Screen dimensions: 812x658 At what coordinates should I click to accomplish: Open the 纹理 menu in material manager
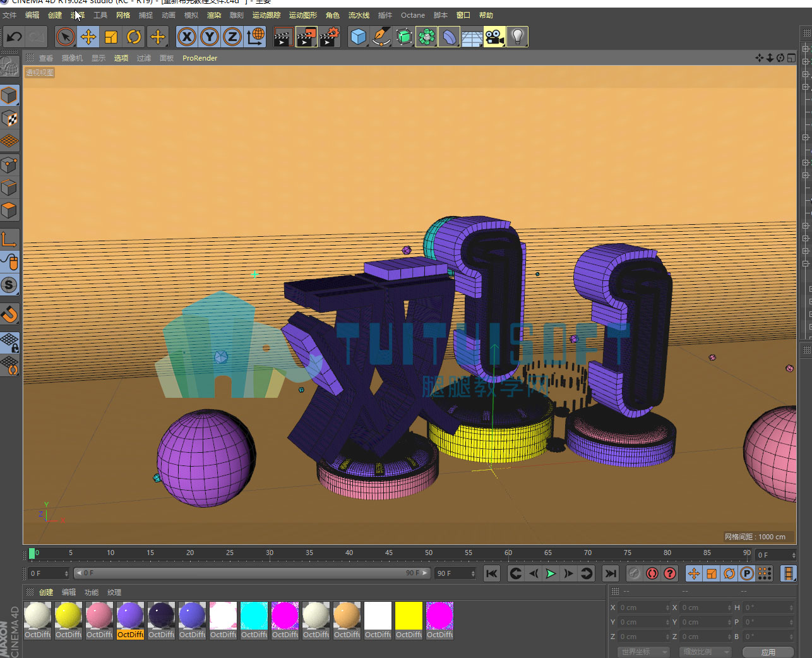click(114, 592)
